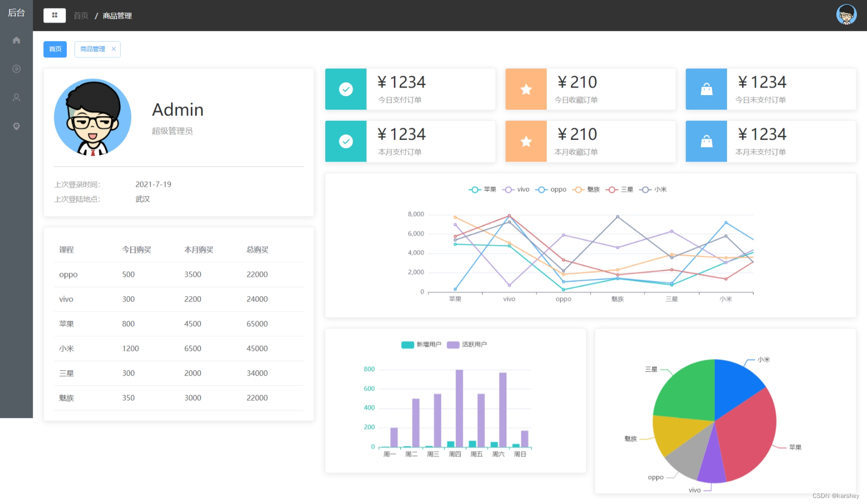Click the star icon of 今日收藏订单 card
The height and width of the screenshot is (504, 867).
(x=526, y=89)
